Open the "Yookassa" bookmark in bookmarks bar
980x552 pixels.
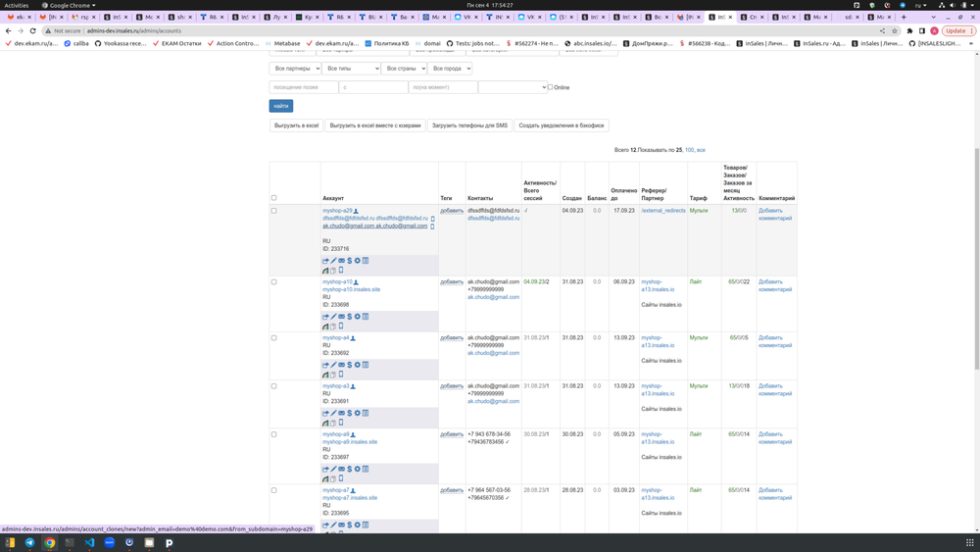(121, 43)
